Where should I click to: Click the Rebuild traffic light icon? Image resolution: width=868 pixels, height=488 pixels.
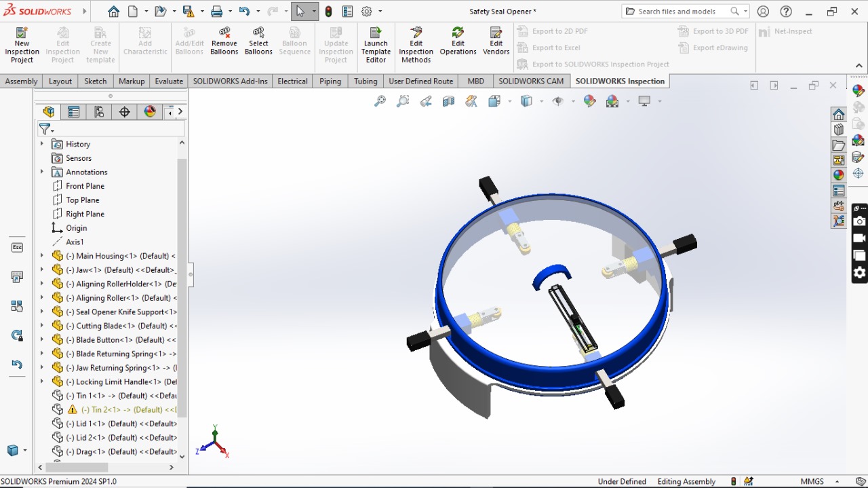328,12
